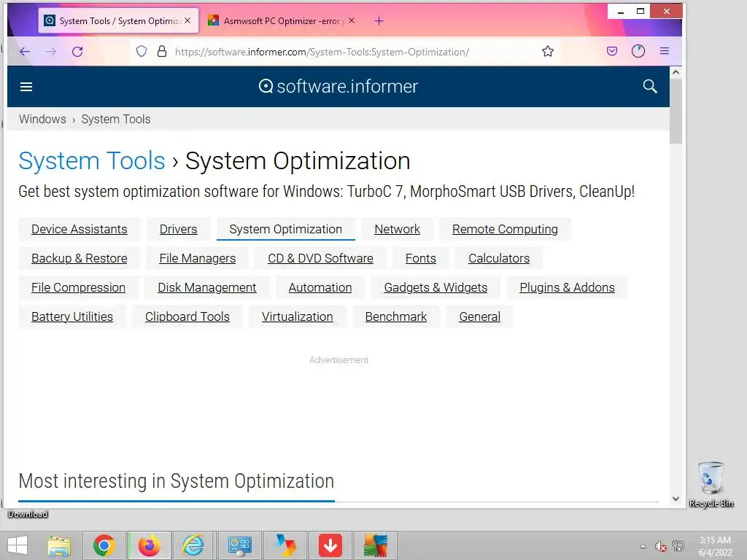
Task: Click the browser forward arrow
Action: click(51, 52)
